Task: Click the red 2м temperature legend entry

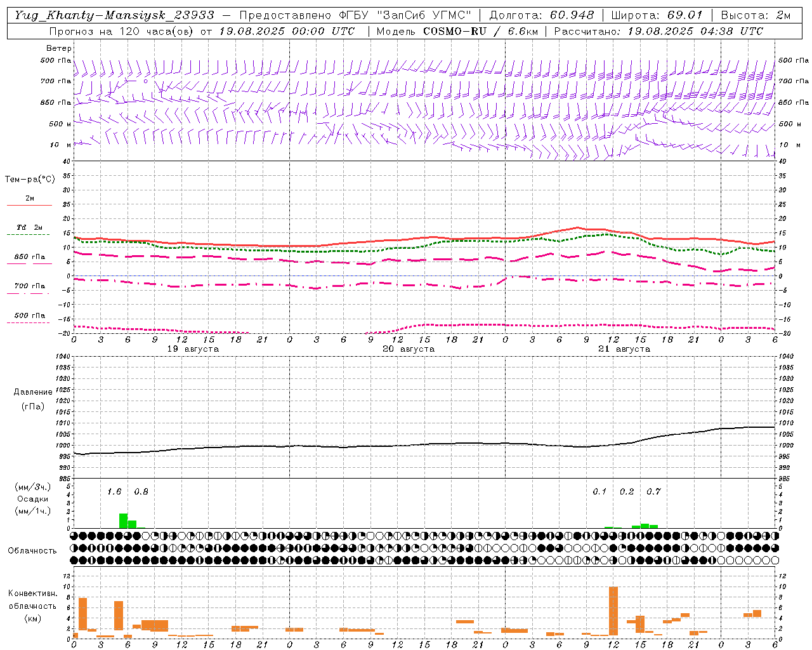Action: [29, 201]
